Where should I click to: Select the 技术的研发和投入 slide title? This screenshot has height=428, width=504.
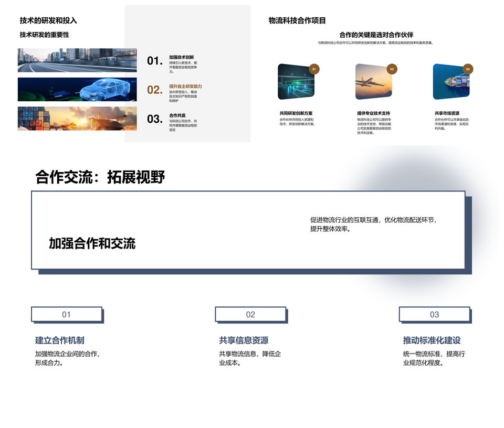48,20
